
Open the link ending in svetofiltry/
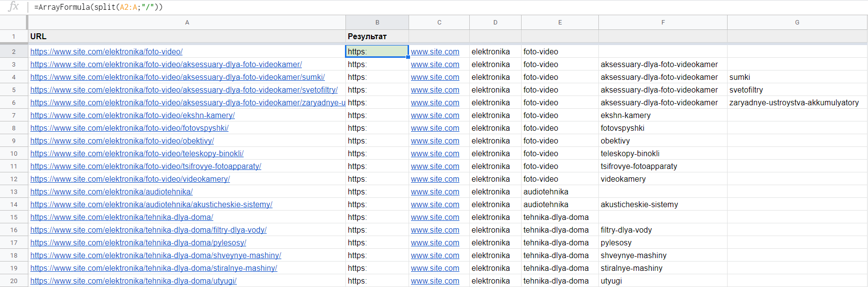point(184,90)
